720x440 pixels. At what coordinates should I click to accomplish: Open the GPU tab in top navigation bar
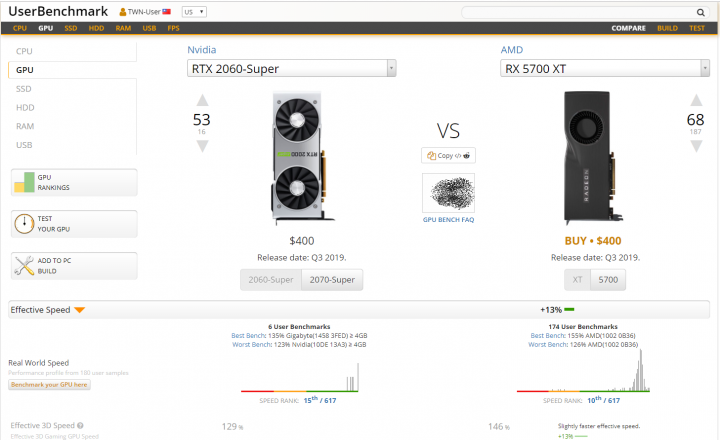pos(45,28)
